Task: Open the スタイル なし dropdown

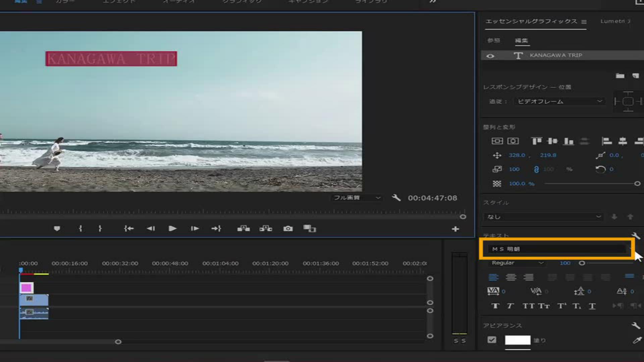Action: pos(543,217)
